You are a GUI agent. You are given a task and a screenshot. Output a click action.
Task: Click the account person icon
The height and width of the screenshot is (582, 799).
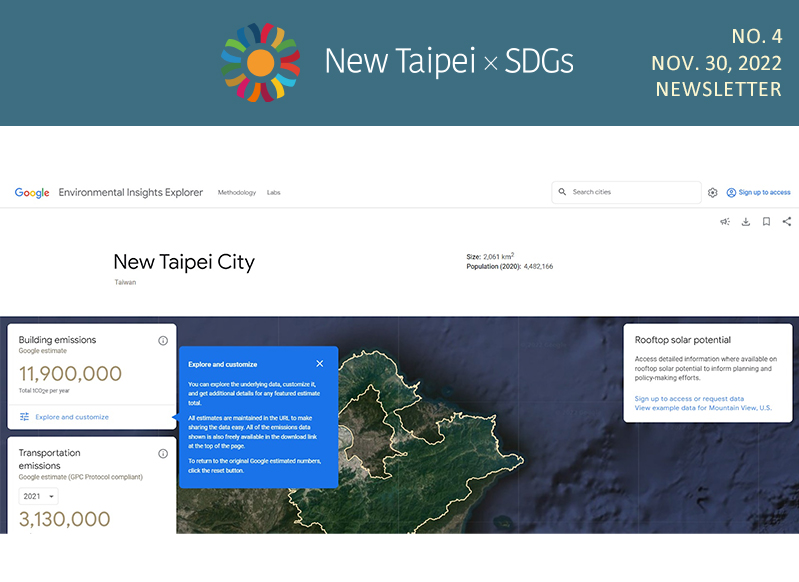731,193
